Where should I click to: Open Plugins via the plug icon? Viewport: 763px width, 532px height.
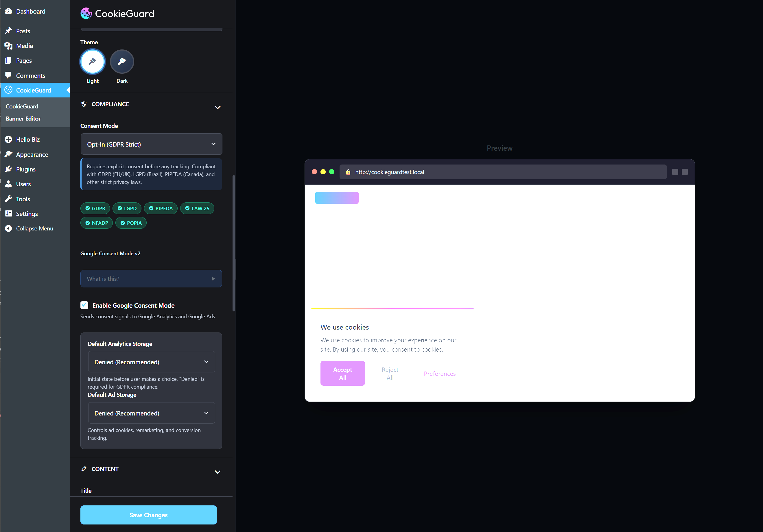(9, 169)
